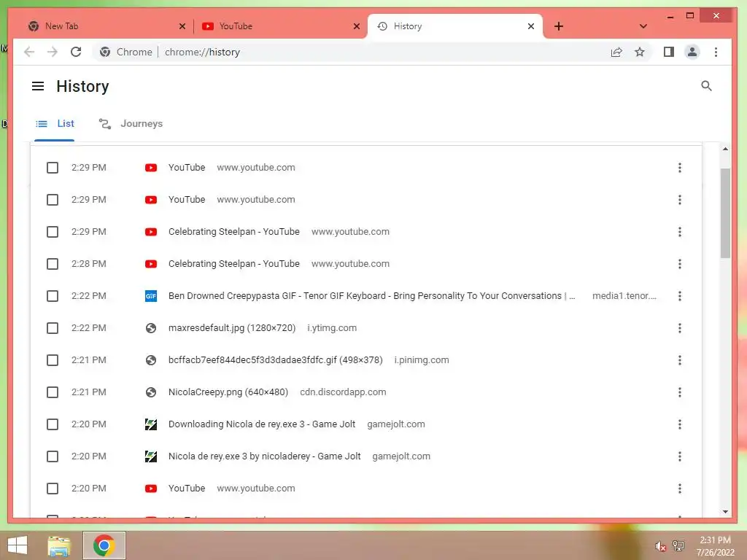Close the New Tab tab
Viewport: 747px width, 560px height.
[182, 26]
